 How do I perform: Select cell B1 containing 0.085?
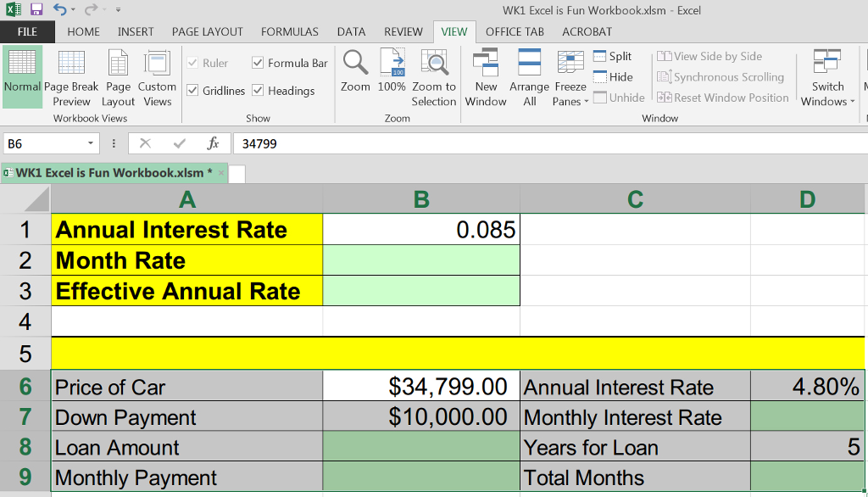coord(421,230)
